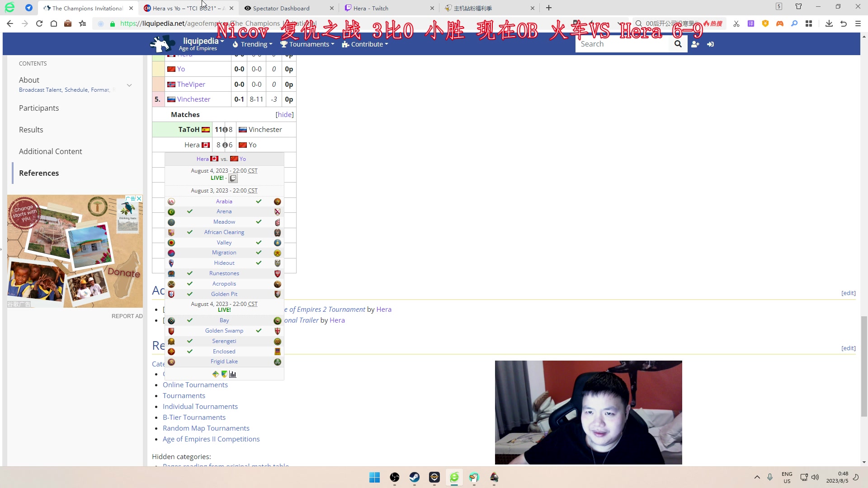Go to Results in contents sidebar

(x=31, y=130)
